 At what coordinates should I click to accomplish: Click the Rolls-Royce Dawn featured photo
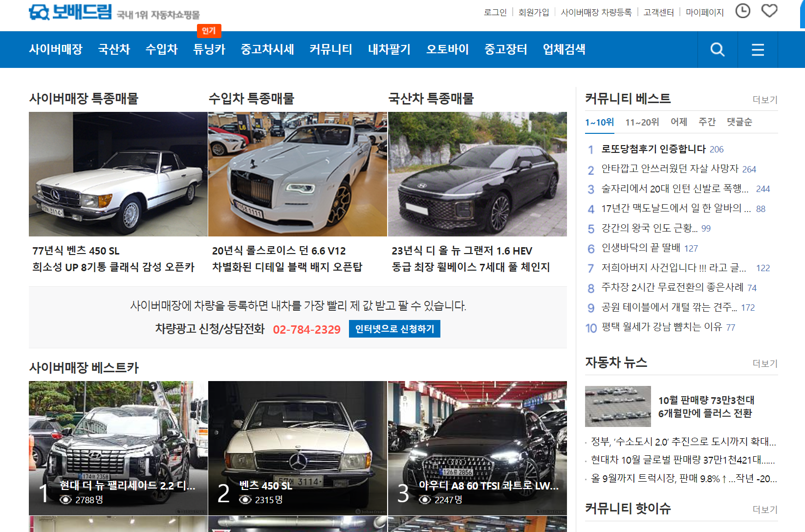[x=298, y=174]
